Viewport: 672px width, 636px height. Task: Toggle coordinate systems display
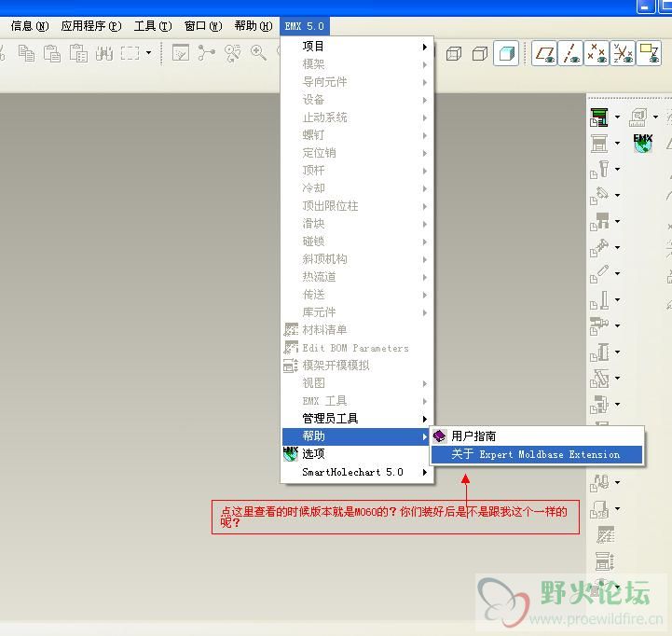click(623, 53)
